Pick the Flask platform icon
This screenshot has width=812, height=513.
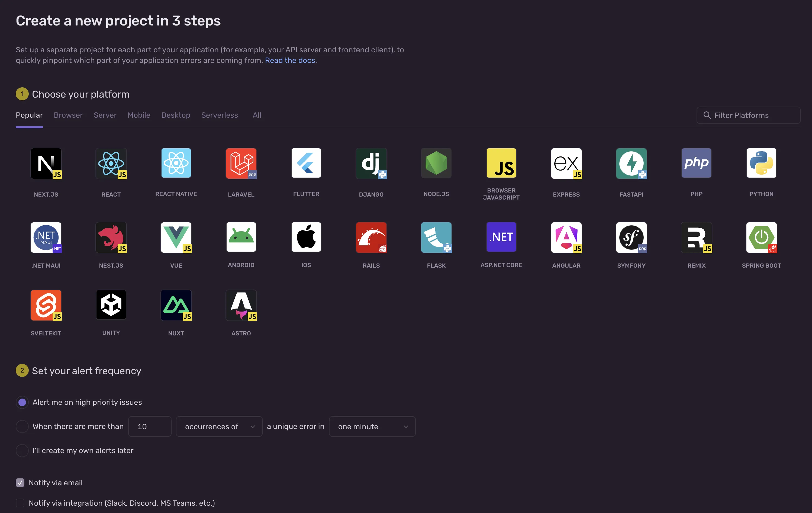(436, 238)
